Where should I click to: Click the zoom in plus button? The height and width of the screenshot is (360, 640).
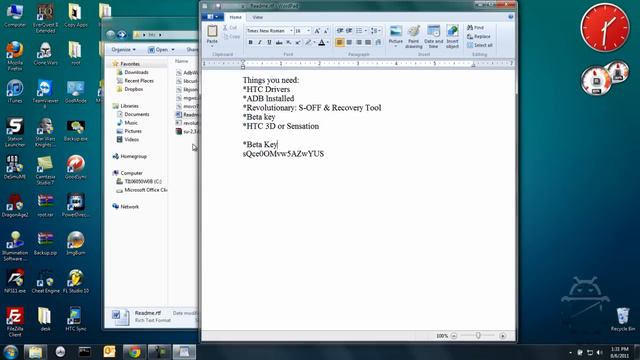click(502, 336)
